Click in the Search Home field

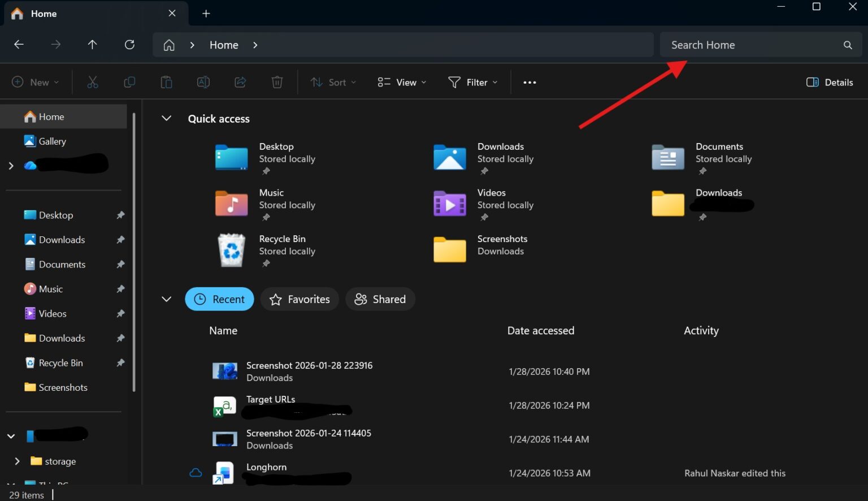761,45
